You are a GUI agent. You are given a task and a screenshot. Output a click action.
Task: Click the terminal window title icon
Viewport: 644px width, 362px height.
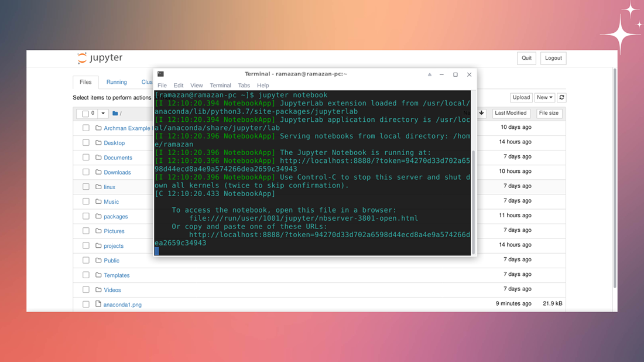coord(160,74)
